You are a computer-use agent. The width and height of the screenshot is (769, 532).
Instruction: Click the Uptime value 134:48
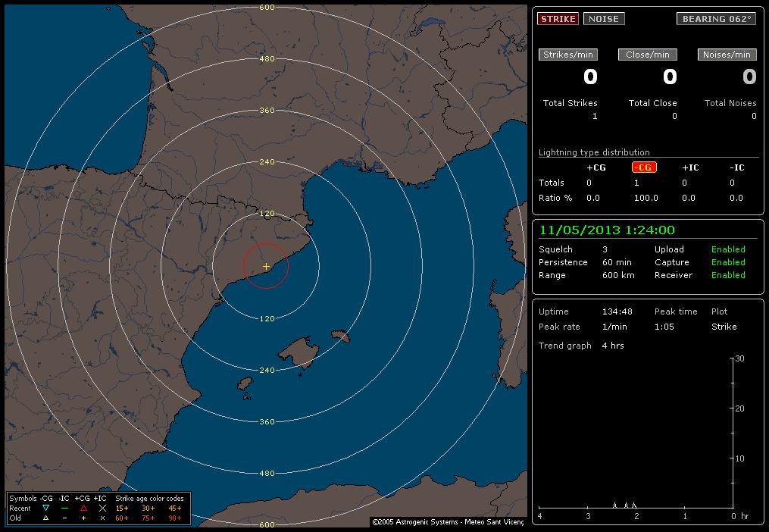click(617, 311)
